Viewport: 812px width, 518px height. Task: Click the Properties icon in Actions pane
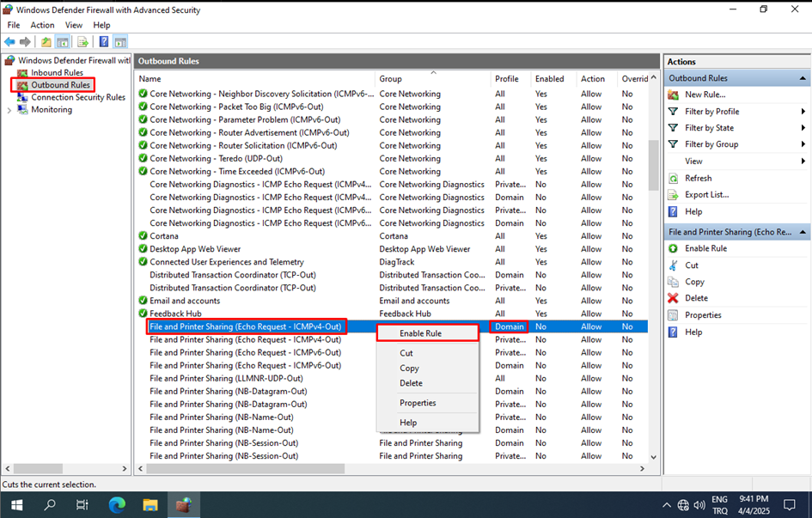[x=673, y=315]
